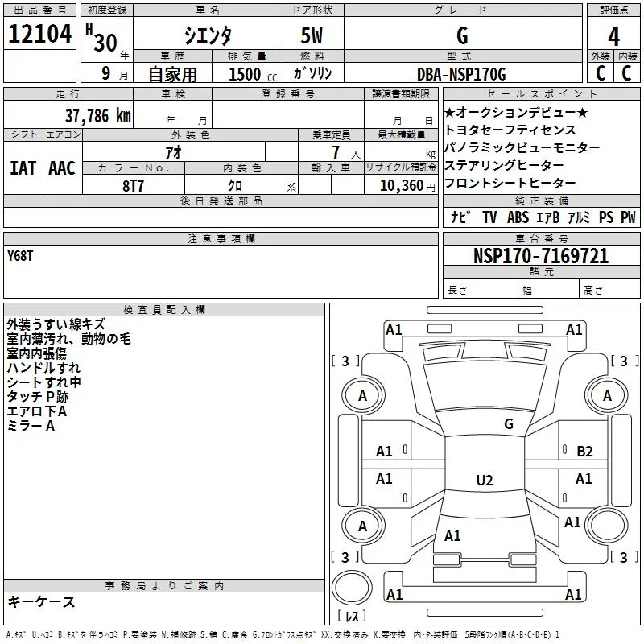Click the AAC air conditioner cell

pyautogui.click(x=62, y=168)
